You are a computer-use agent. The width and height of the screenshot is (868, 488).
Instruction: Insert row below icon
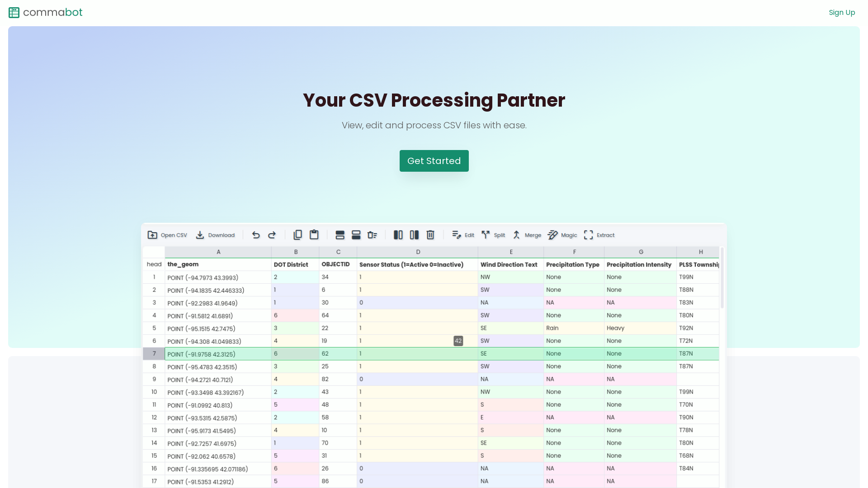coord(356,235)
